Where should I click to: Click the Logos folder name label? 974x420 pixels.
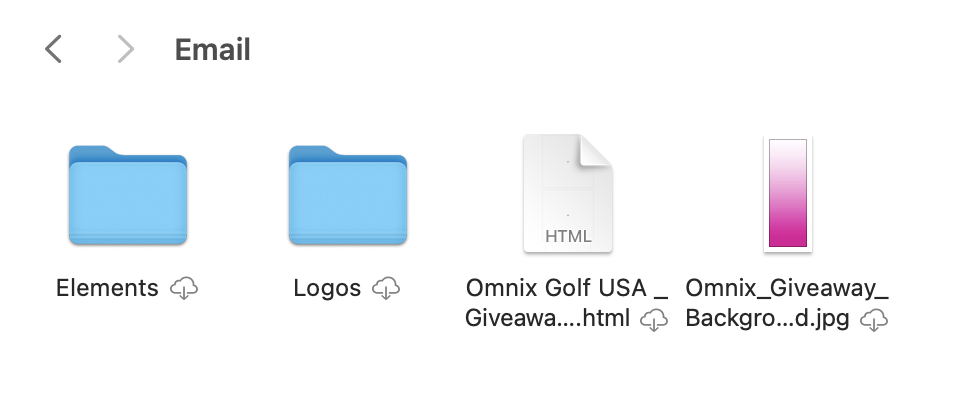point(327,288)
